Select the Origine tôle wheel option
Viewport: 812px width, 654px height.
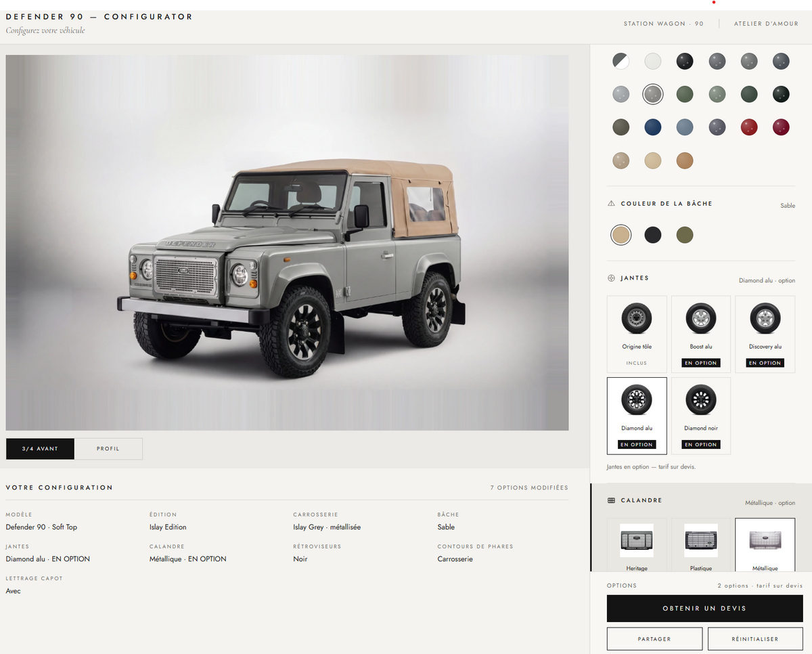coord(637,334)
